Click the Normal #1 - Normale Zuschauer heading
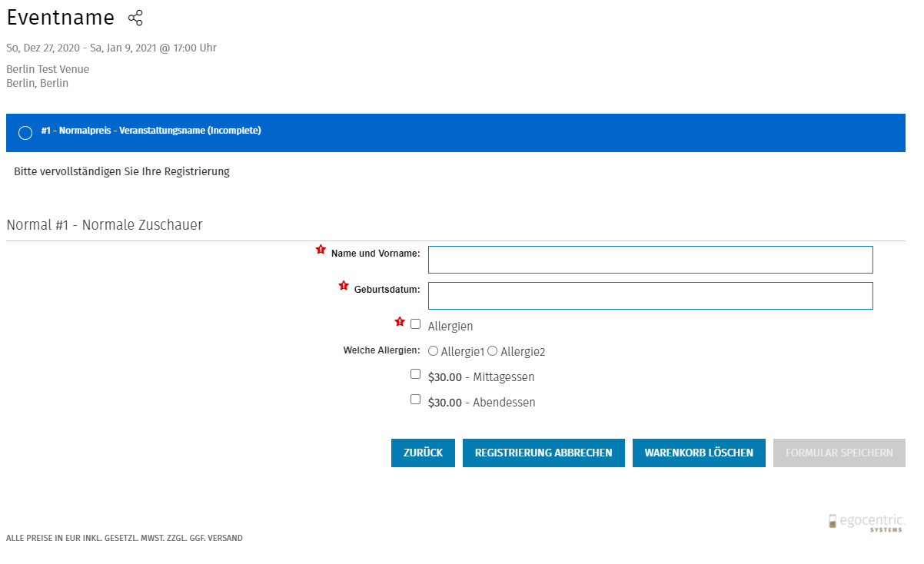924x564 pixels. pos(105,225)
